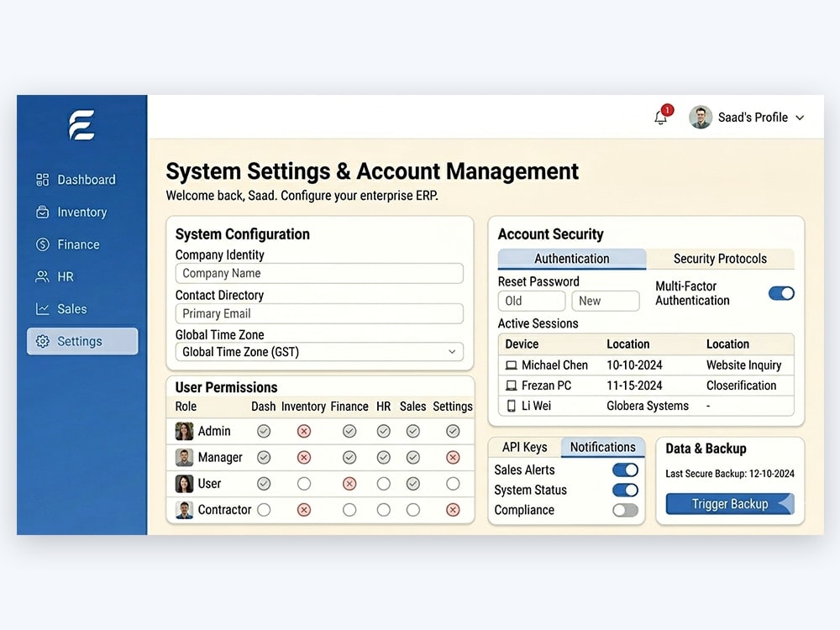Toggle Contractor Inventory permission
This screenshot has height=630, width=840.
[x=304, y=510]
